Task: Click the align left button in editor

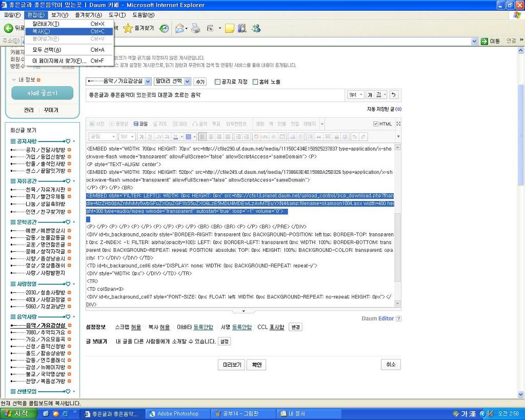Action: tap(202, 136)
